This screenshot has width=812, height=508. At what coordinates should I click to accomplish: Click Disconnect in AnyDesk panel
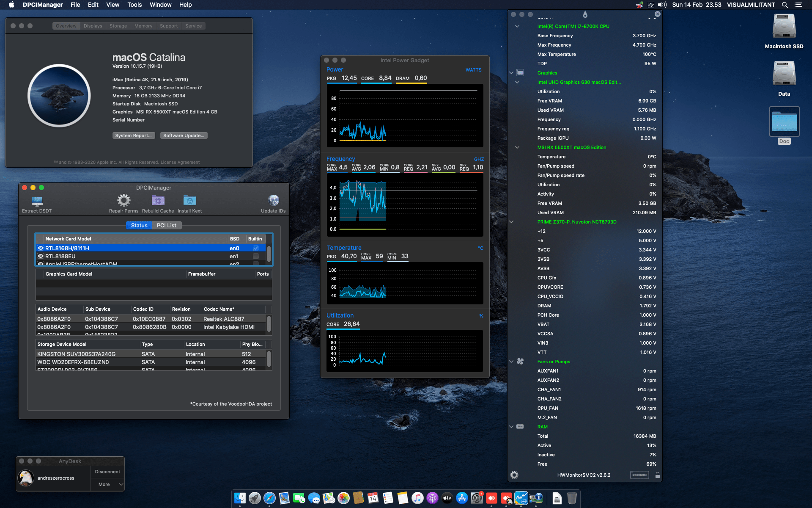[107, 472]
